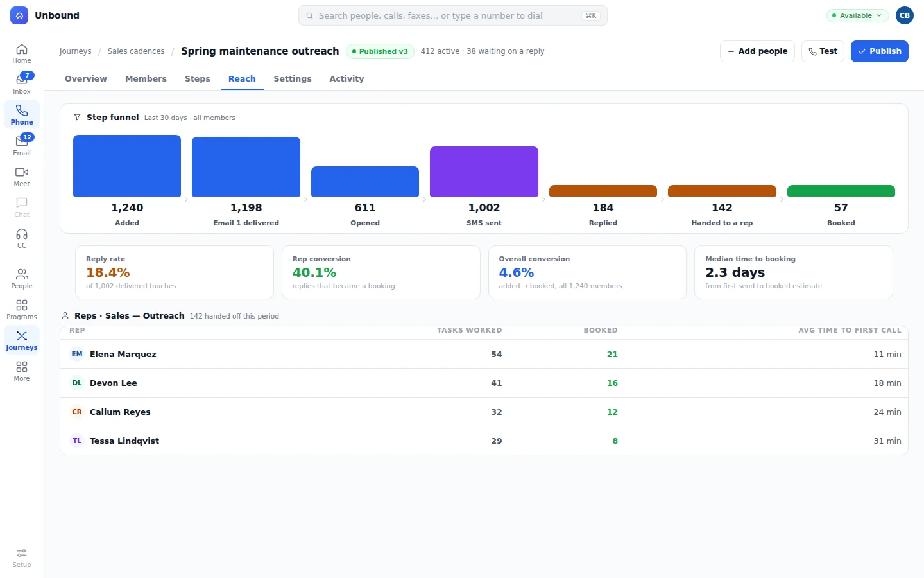Open Programs in the sidebar
924x578 pixels.
pos(22,310)
